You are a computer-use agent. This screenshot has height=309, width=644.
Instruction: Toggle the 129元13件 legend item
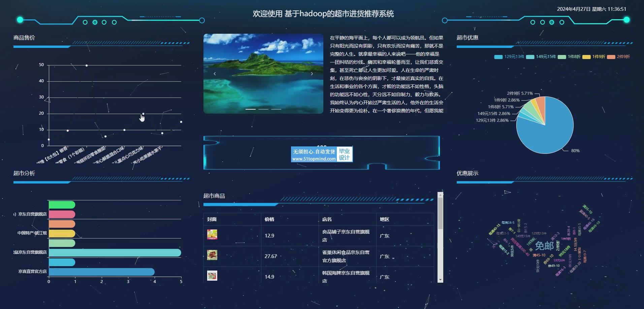[x=509, y=57]
